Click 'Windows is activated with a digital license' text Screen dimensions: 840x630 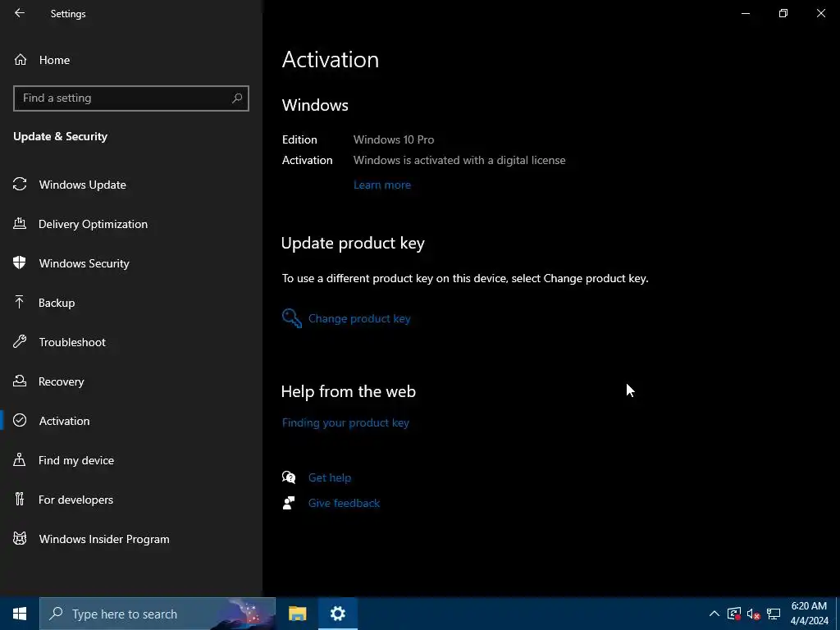coord(459,160)
